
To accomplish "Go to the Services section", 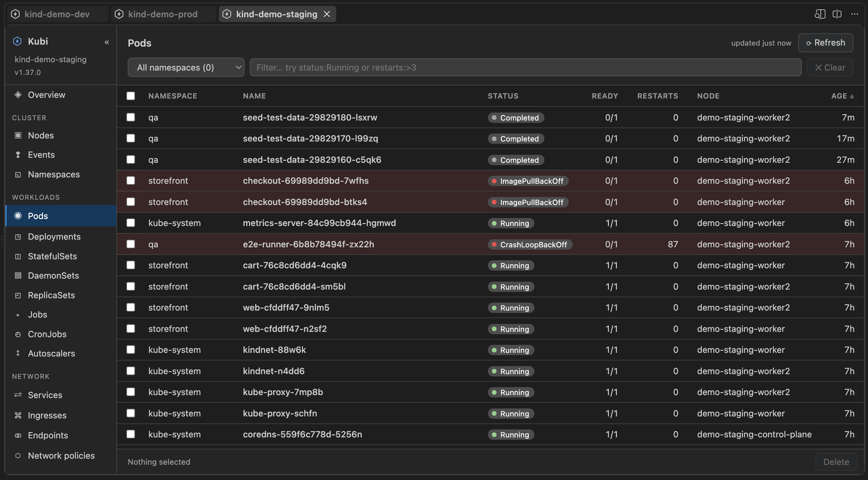I will 61,395.
